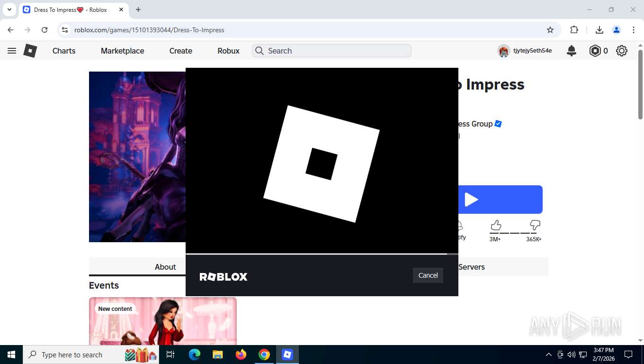
Task: Open the Marketplace page
Action: tap(122, 51)
